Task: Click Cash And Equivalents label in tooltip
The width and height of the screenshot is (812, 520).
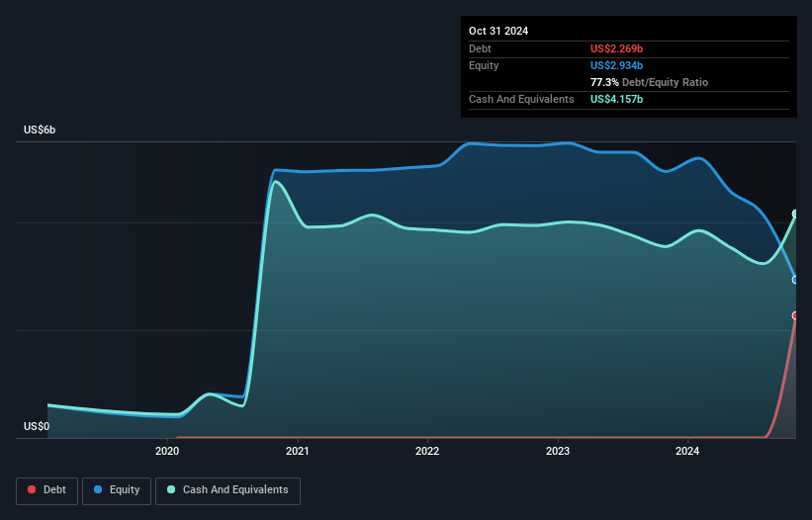Action: click(521, 99)
